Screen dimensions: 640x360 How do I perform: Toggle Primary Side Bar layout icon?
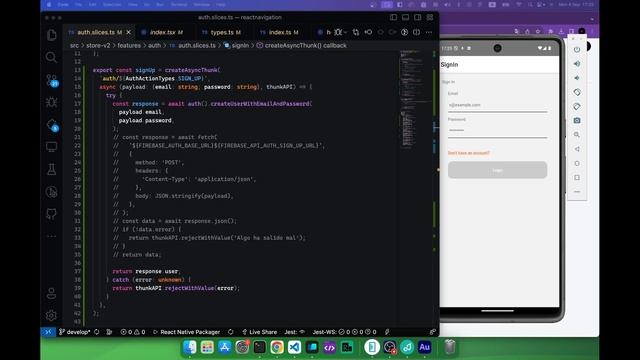(393, 17)
